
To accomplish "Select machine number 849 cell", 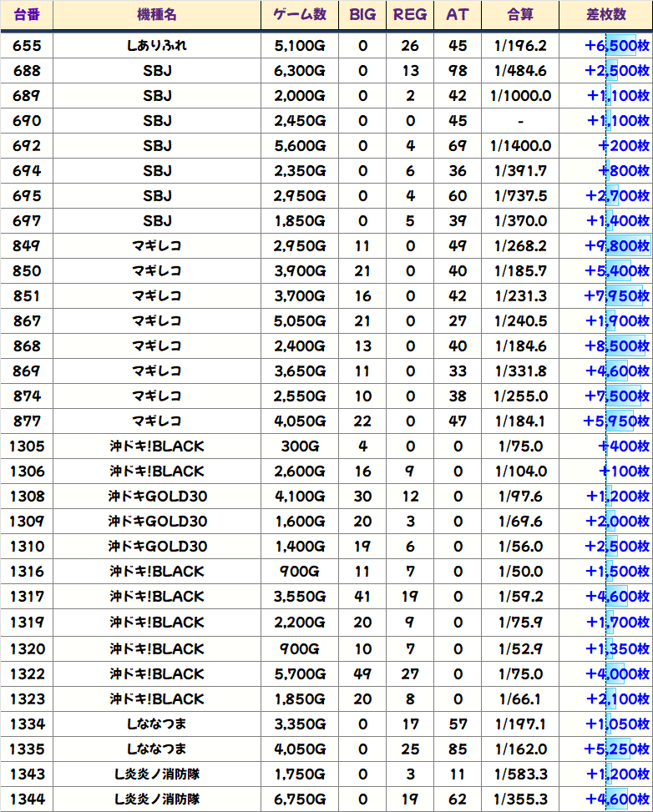I will click(27, 246).
